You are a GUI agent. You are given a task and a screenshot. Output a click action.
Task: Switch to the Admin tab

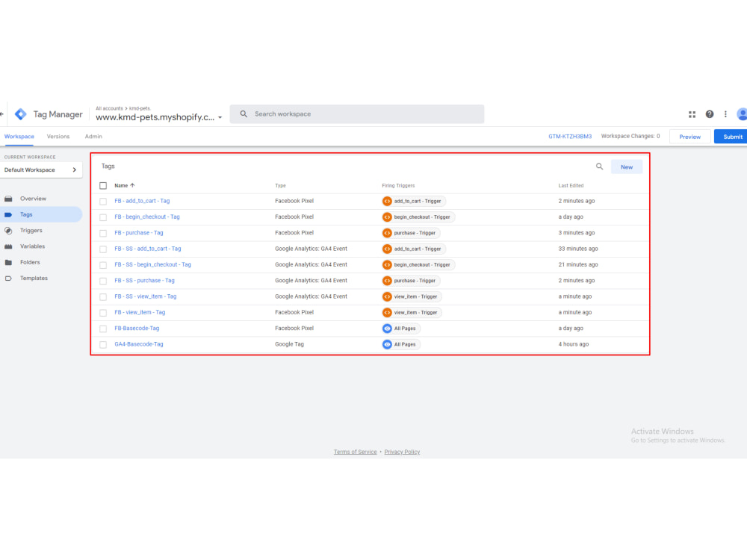[93, 137]
